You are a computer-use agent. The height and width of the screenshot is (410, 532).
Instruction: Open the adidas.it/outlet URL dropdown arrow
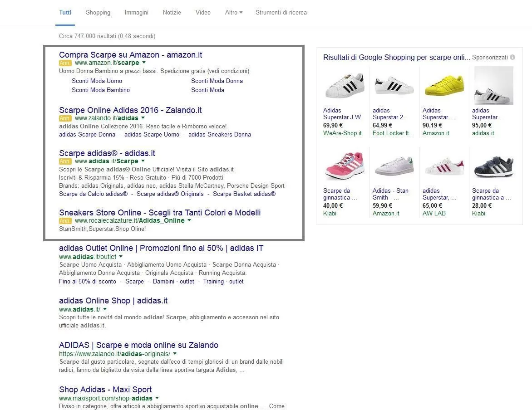tap(121, 257)
